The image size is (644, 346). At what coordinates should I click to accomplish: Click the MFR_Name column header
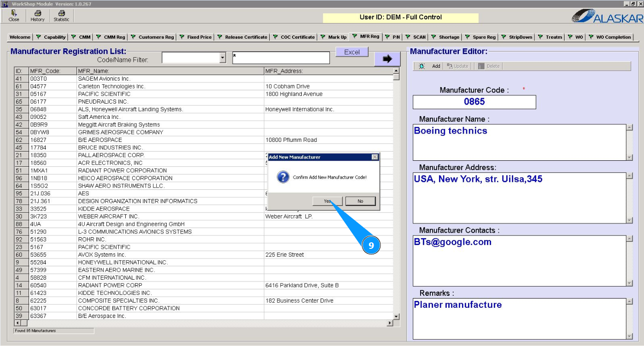pyautogui.click(x=170, y=71)
